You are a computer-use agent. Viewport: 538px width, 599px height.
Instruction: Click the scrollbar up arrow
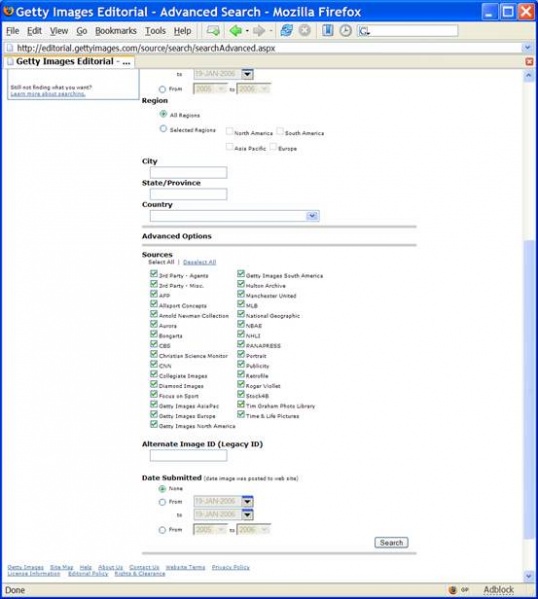tap(529, 76)
